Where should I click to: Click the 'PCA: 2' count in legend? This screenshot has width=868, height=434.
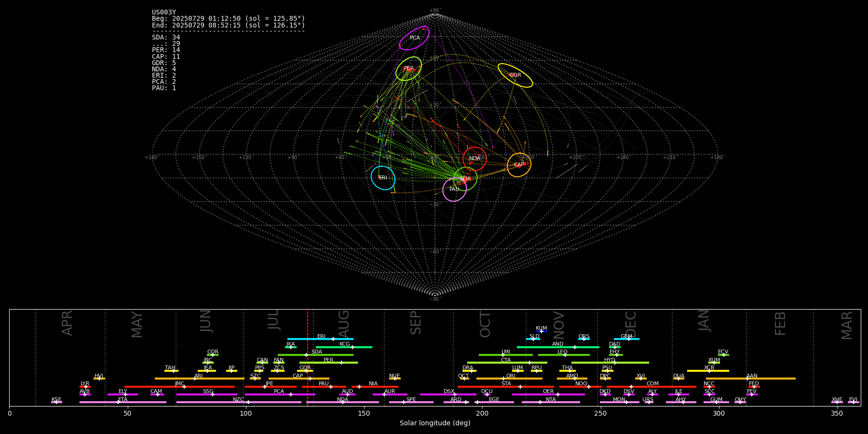(x=164, y=82)
